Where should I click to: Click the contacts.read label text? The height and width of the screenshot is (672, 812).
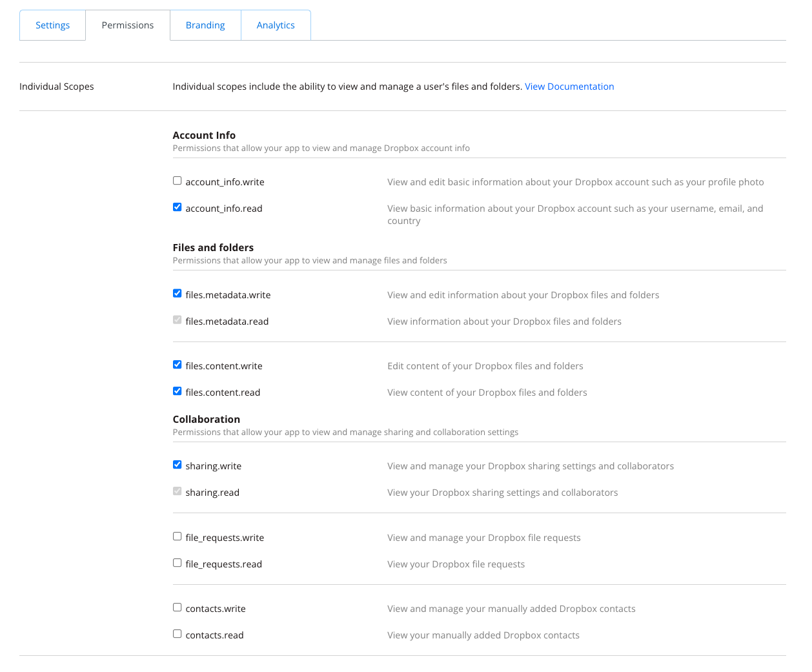click(x=214, y=635)
